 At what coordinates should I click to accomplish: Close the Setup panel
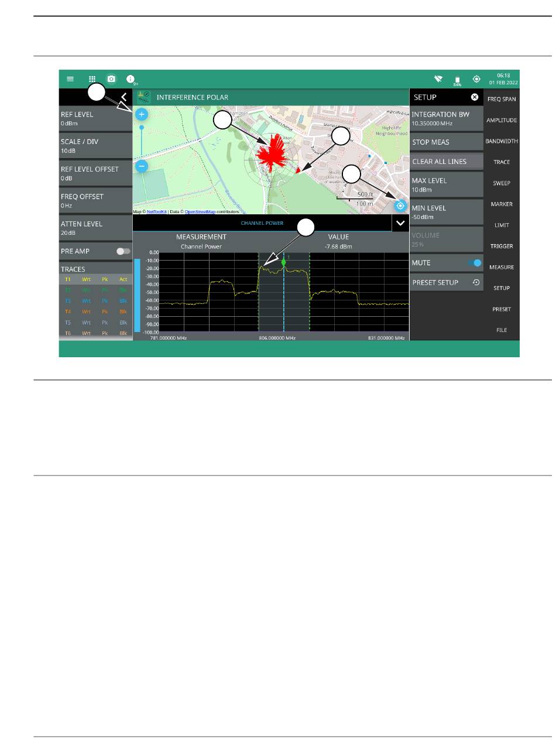(475, 97)
